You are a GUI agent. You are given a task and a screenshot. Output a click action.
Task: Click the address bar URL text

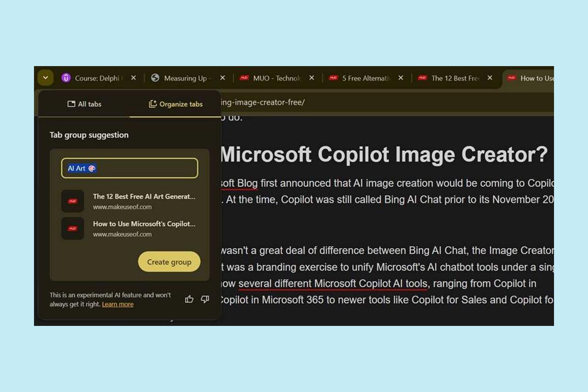(x=263, y=102)
